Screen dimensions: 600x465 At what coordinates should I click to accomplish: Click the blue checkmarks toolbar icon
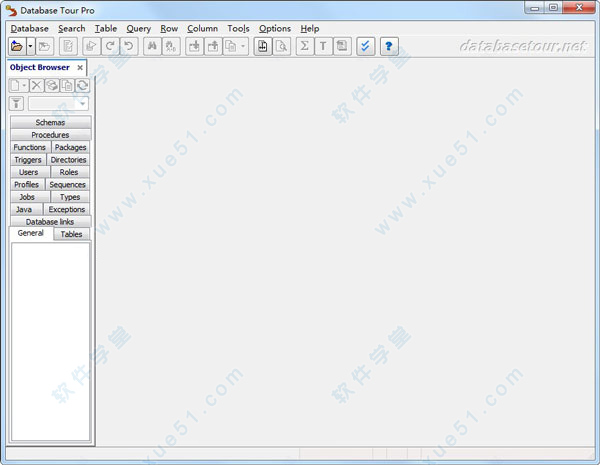click(365, 47)
